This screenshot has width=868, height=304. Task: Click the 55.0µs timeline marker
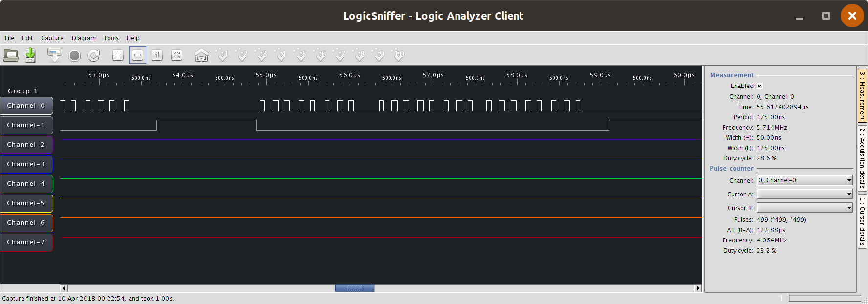[266, 75]
